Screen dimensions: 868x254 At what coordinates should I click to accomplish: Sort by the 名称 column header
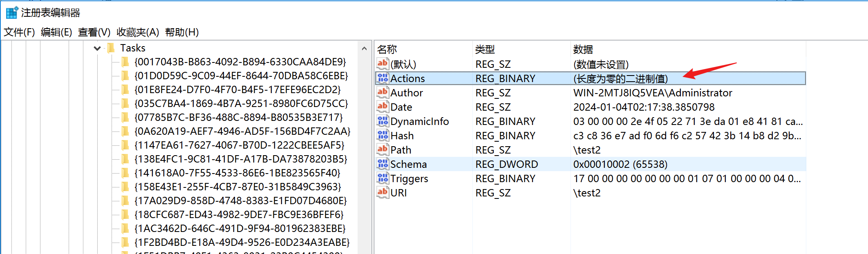387,49
